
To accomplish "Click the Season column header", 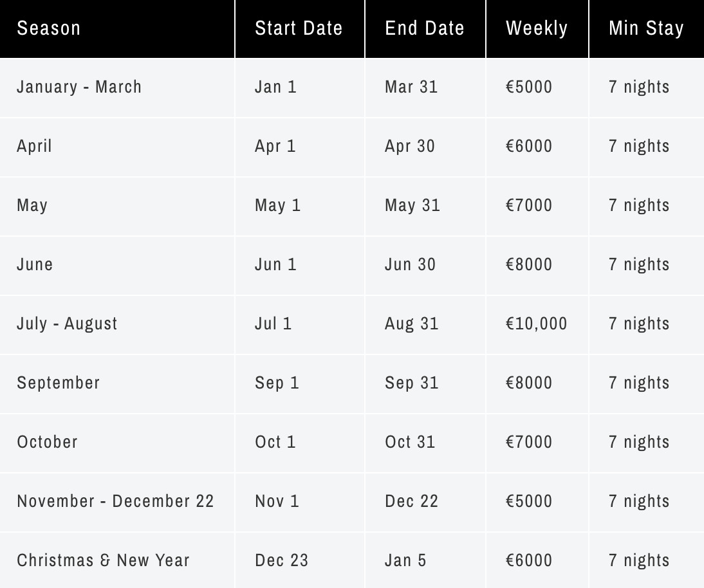I will (49, 28).
